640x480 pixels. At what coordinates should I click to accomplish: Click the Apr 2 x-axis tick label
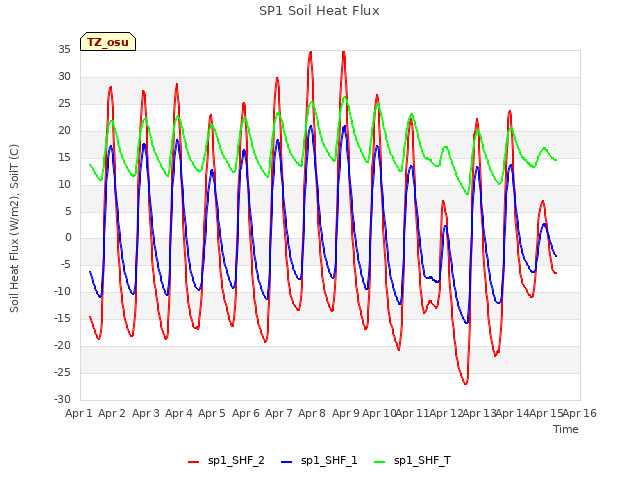point(112,413)
